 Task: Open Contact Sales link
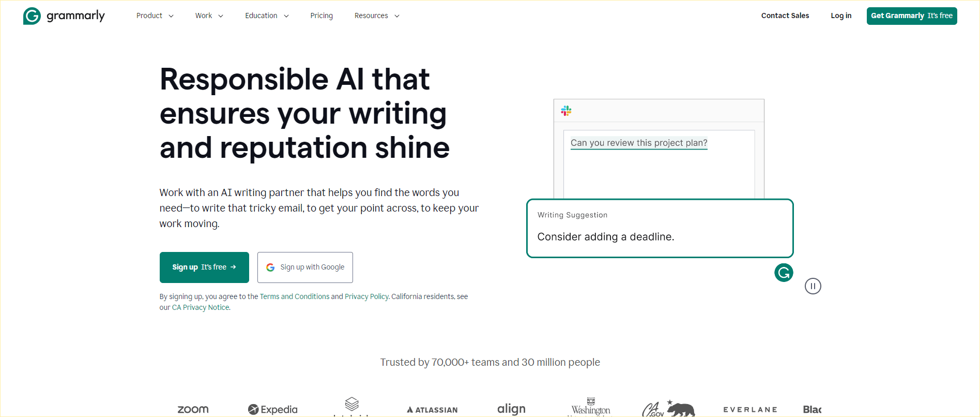click(x=785, y=16)
